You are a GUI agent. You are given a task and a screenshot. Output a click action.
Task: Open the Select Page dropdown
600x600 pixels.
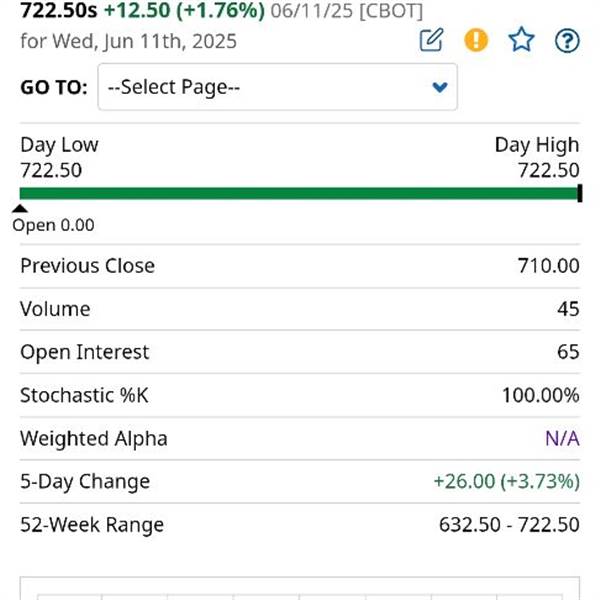point(277,87)
